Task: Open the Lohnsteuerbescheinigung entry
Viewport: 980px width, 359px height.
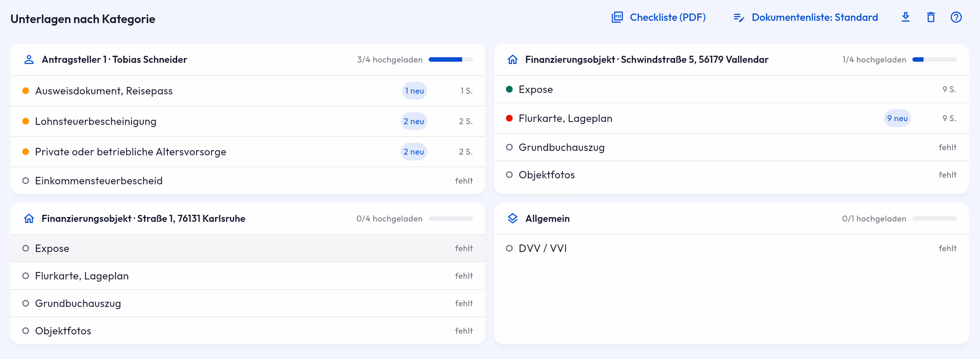Action: point(247,121)
